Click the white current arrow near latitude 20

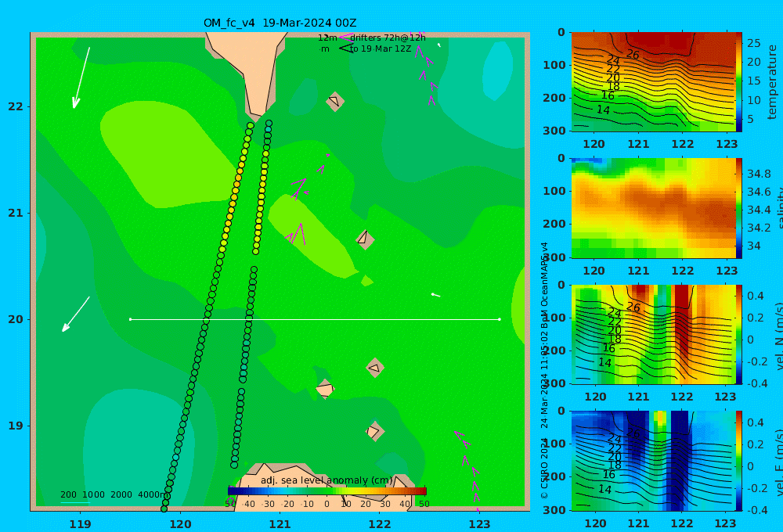click(x=76, y=315)
